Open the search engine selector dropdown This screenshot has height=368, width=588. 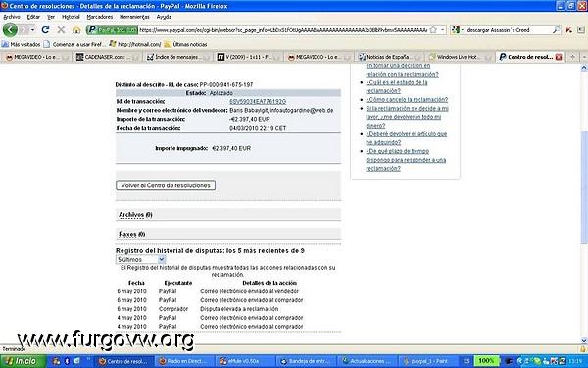[x=458, y=30]
